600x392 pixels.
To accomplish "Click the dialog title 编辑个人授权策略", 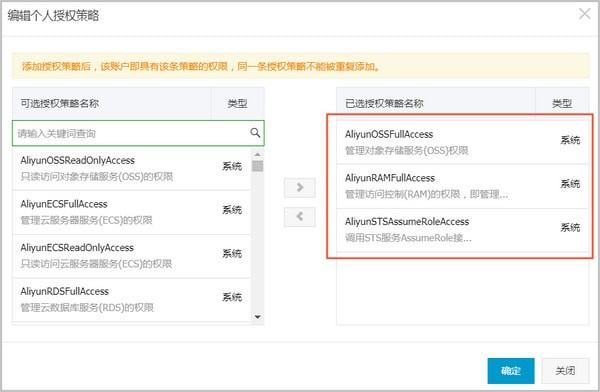I will (53, 16).
